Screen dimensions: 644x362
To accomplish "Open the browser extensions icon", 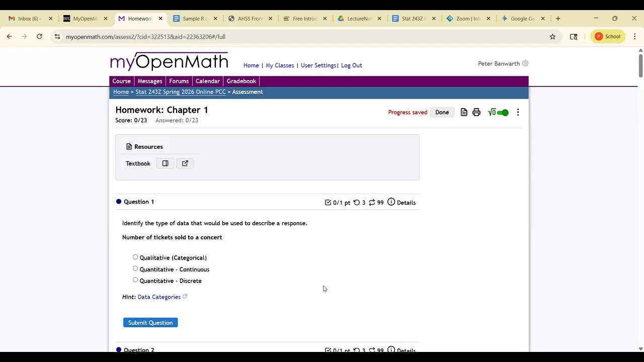I will (x=574, y=36).
